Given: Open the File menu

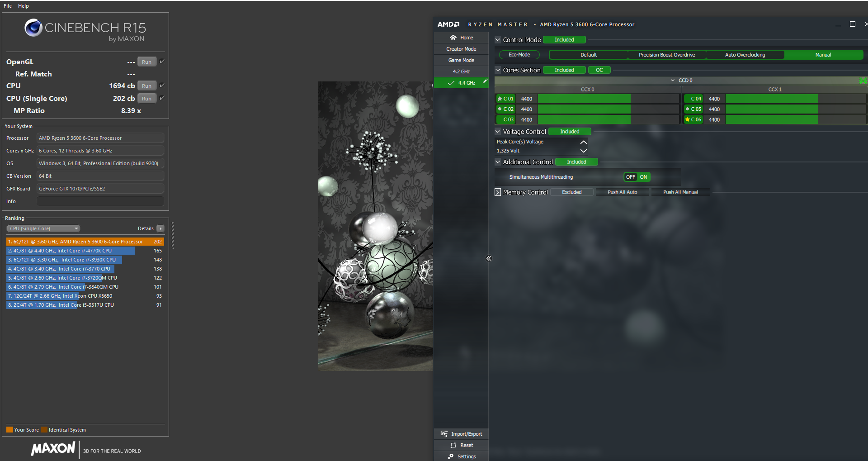Looking at the screenshot, I should coord(8,6).
